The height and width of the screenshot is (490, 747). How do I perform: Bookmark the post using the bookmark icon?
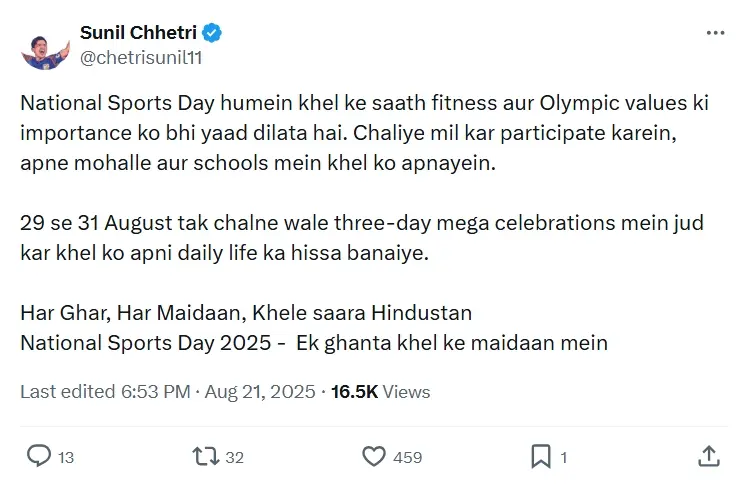[x=541, y=456]
